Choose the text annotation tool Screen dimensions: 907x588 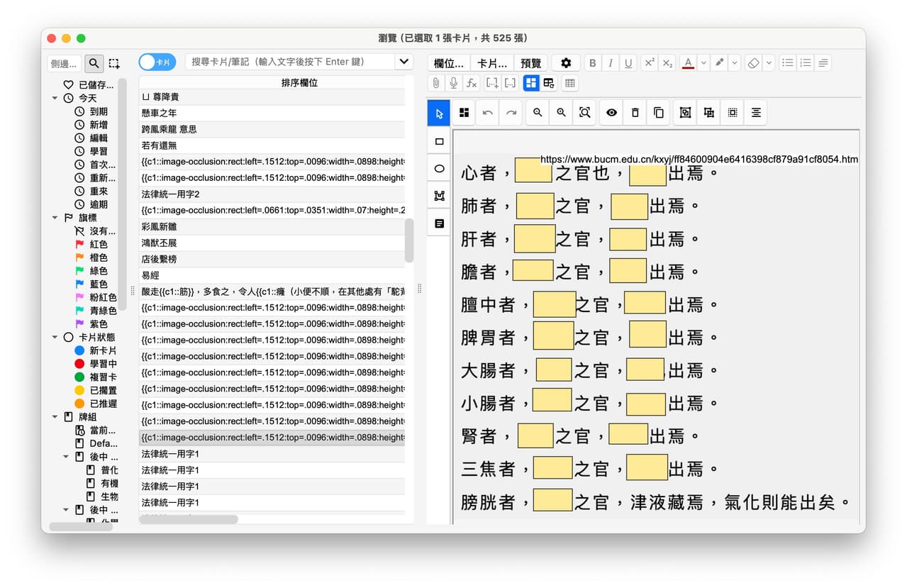tap(439, 223)
